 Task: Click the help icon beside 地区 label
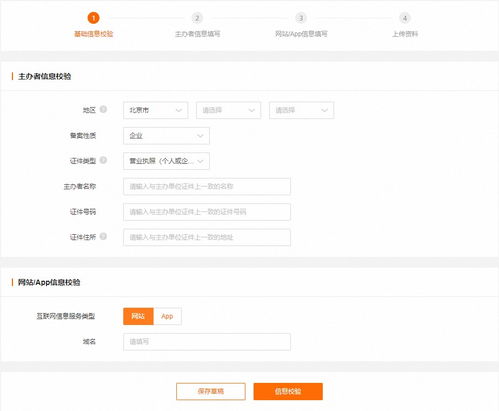click(103, 109)
